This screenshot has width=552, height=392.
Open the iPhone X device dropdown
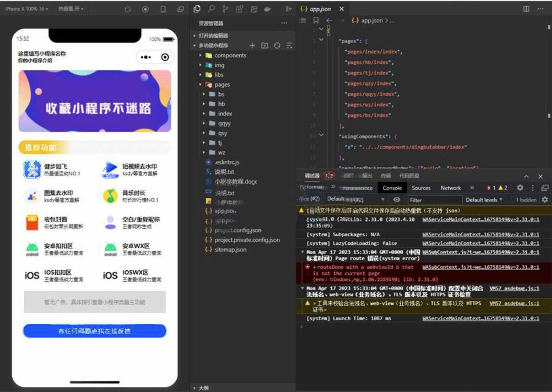[x=27, y=9]
